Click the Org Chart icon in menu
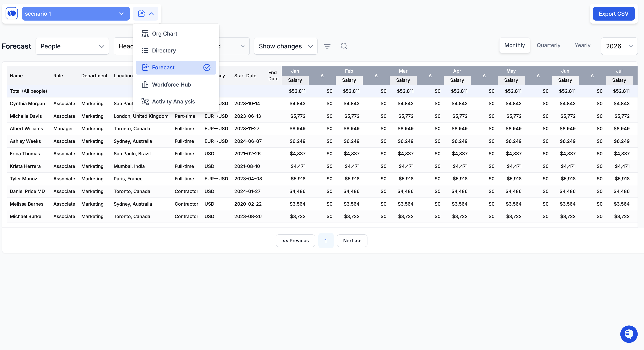 click(145, 33)
